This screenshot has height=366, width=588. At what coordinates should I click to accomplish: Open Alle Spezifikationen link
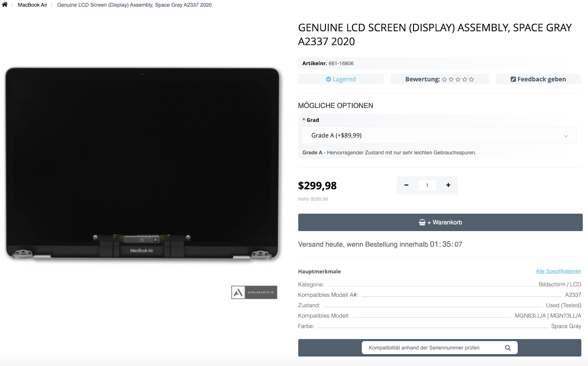558,271
